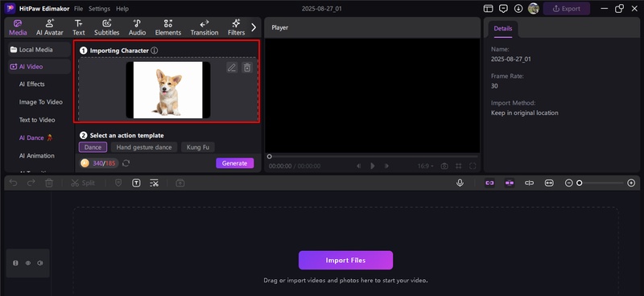Screen dimensions: 644x296
Task: Open Text to Video section
Action: (37, 120)
